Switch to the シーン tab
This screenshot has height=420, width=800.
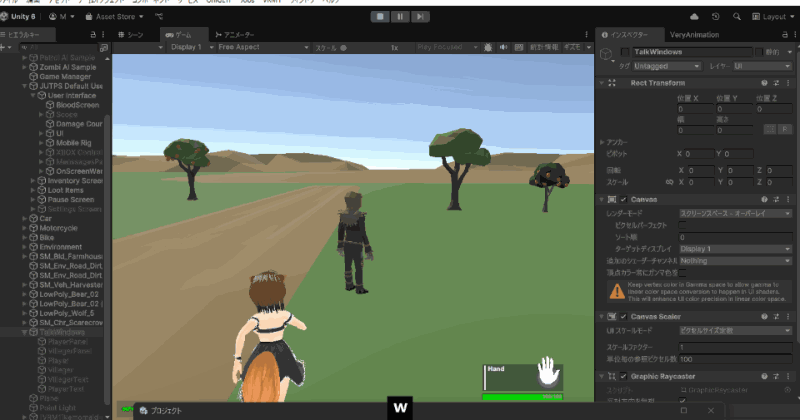tap(131, 35)
